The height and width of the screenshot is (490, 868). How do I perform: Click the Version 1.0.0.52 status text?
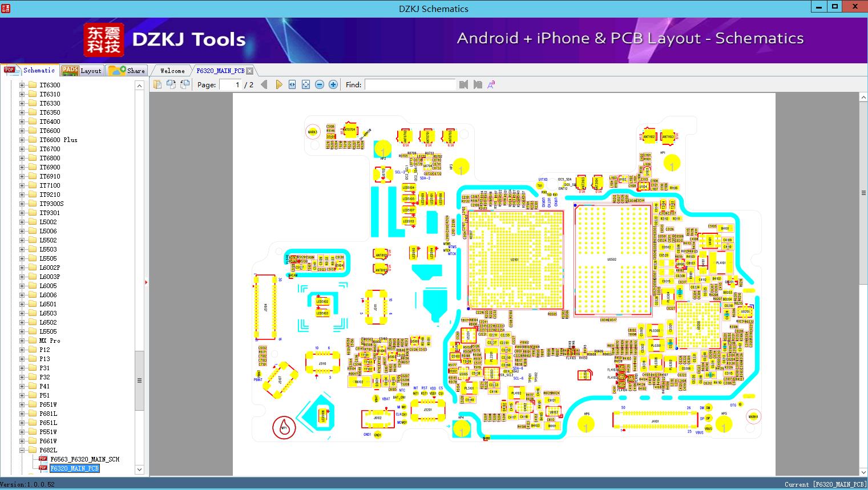(28, 484)
